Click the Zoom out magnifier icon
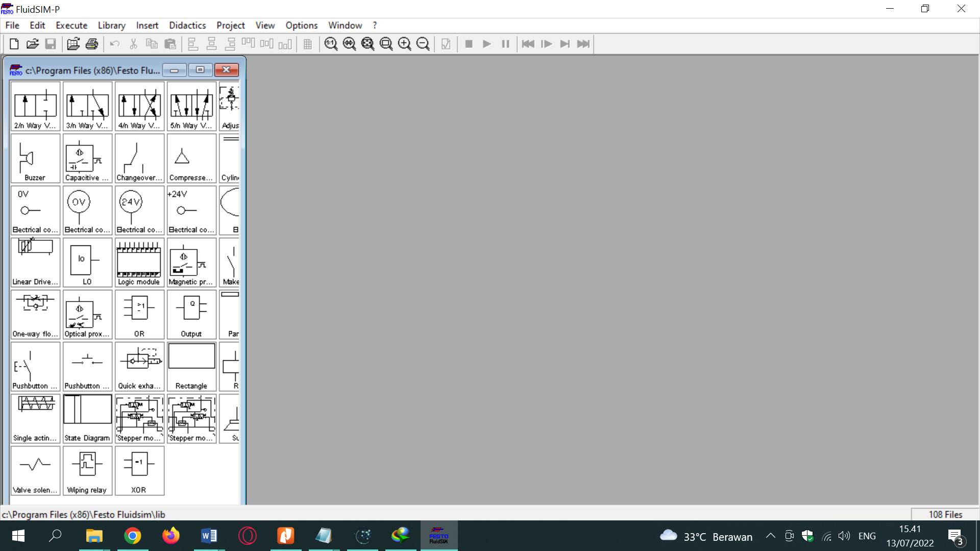This screenshot has height=551, width=980. coord(423,44)
